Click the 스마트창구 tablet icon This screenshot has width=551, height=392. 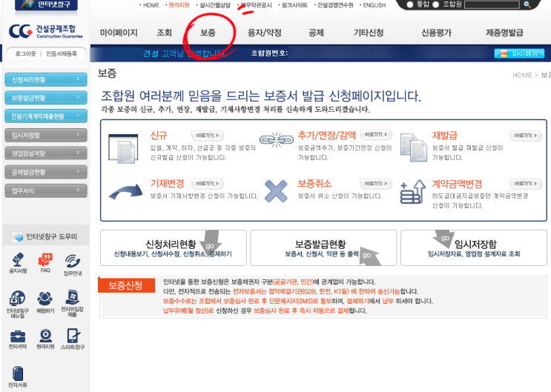(x=73, y=335)
